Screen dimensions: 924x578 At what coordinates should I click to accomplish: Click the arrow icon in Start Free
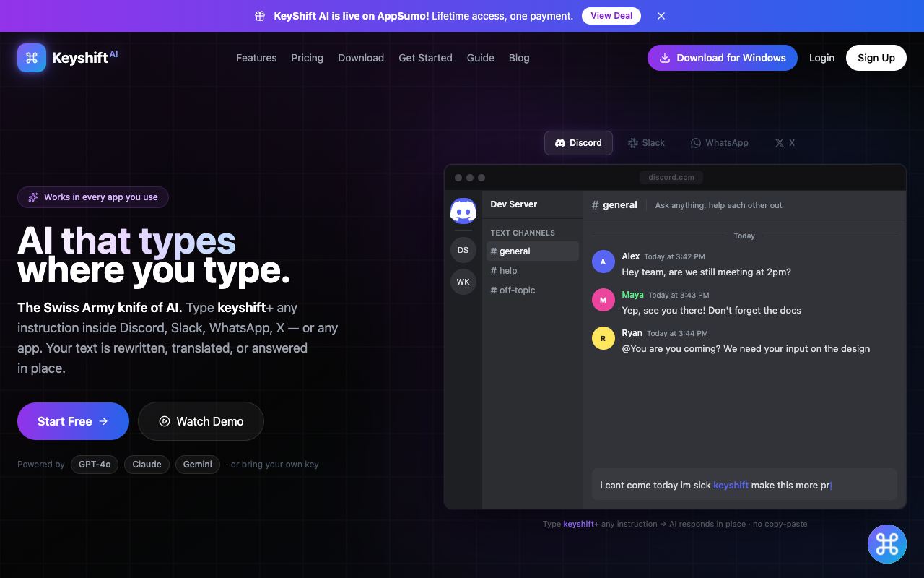point(103,421)
